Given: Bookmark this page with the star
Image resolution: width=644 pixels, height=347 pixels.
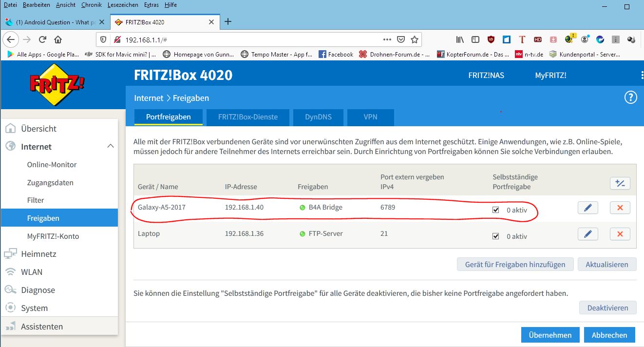Looking at the screenshot, I should tap(414, 39).
